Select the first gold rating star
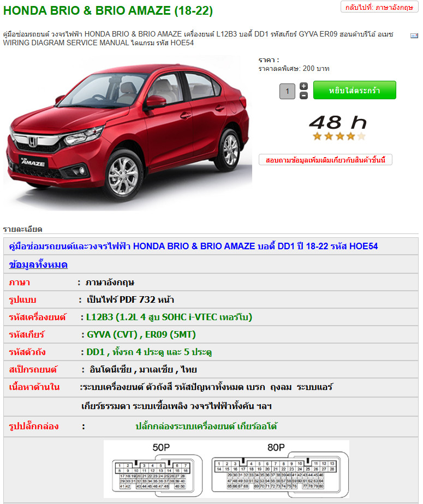Screen dimensions: 423x504 click(x=317, y=136)
